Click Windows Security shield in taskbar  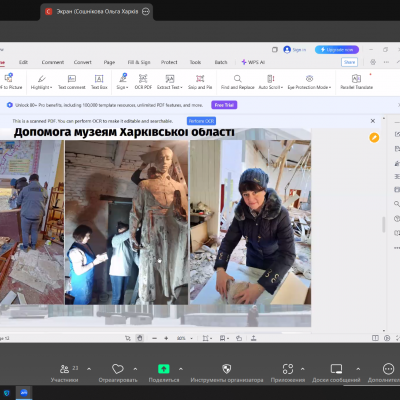[x=7, y=393]
